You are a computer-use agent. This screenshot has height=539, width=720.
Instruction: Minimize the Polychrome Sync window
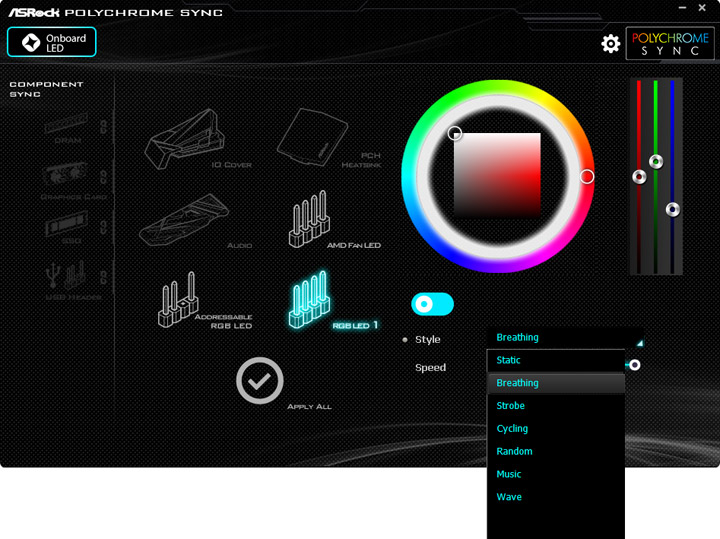pos(682,8)
